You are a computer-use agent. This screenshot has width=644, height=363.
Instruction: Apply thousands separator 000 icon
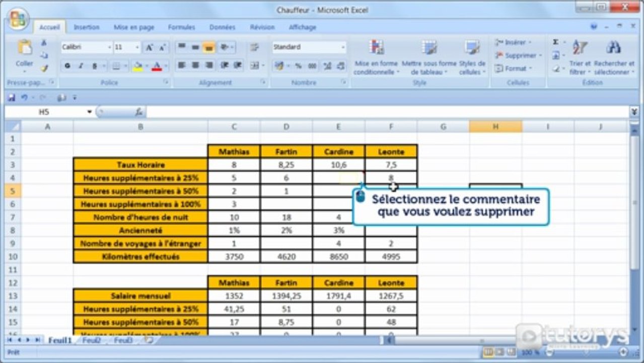tap(312, 66)
